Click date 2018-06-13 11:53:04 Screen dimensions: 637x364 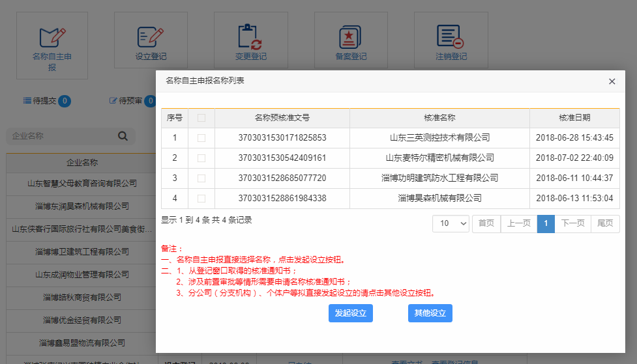click(x=574, y=199)
